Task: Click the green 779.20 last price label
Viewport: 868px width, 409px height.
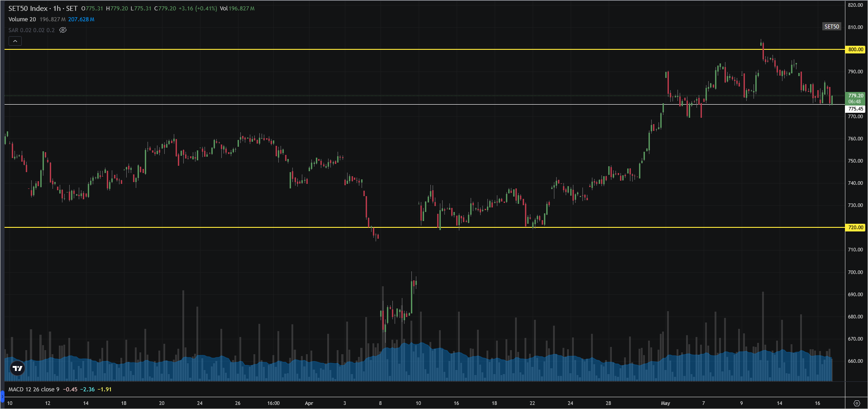Action: pos(855,98)
